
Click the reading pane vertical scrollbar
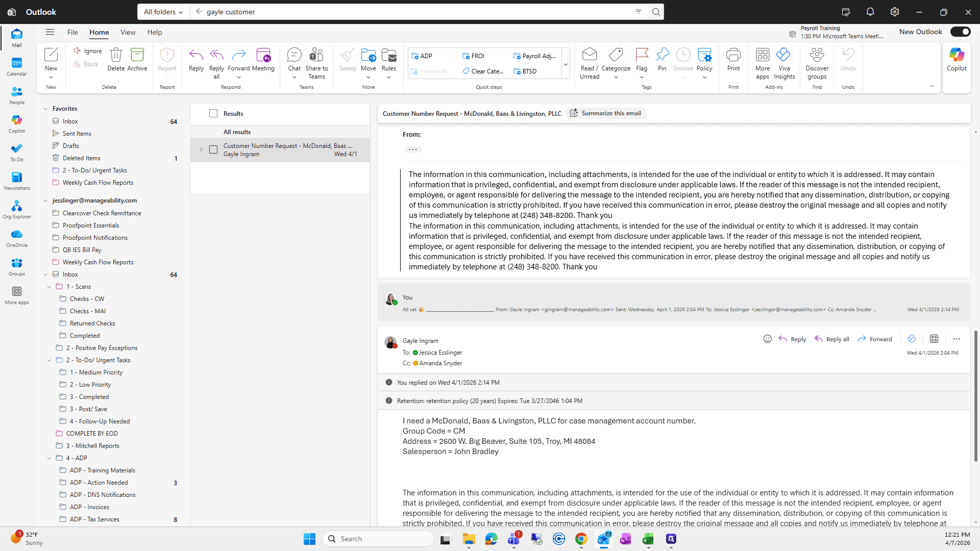pyautogui.click(x=976, y=395)
